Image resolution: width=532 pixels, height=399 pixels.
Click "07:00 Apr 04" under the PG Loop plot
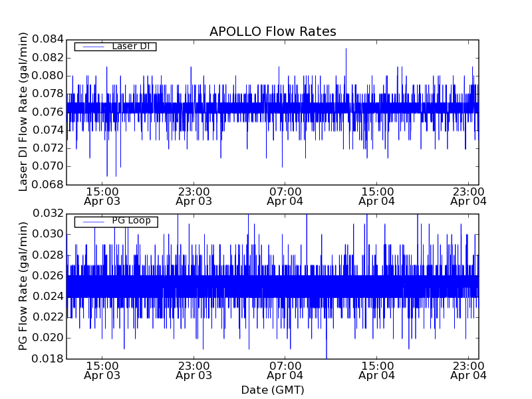tap(285, 371)
